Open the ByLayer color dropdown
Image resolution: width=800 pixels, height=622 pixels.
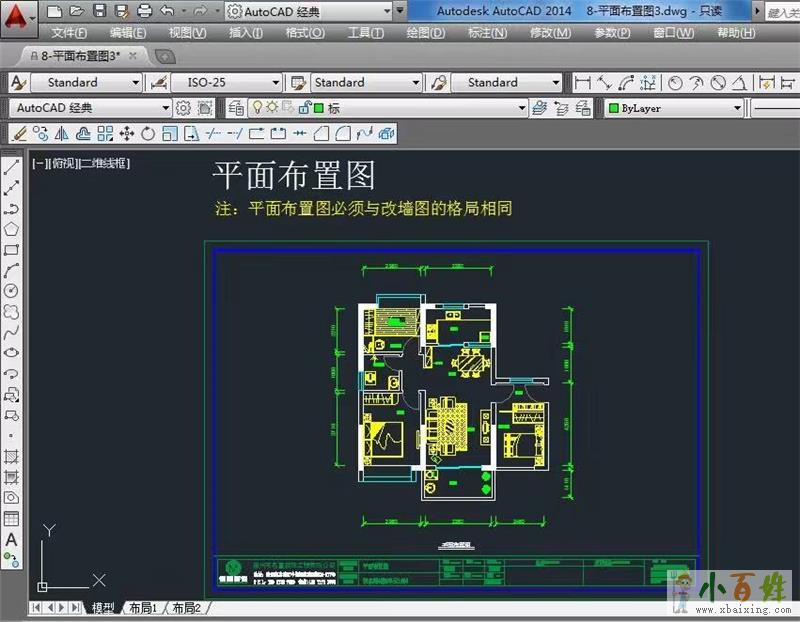[x=737, y=108]
